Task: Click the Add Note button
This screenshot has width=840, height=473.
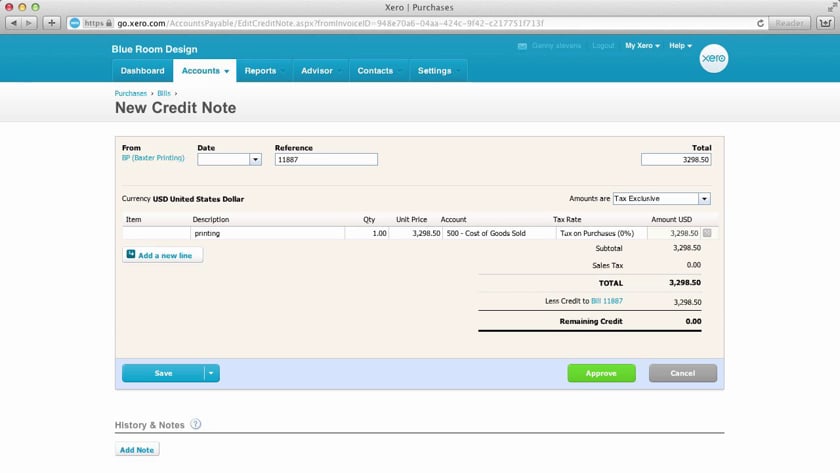Action: (137, 449)
